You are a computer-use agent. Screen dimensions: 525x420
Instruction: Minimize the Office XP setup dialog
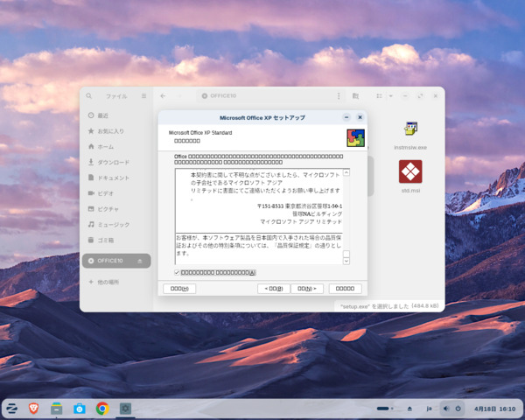(x=346, y=117)
